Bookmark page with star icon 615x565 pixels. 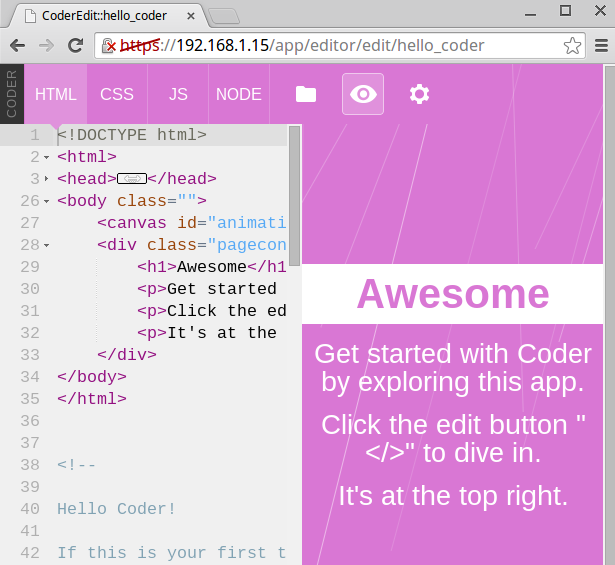tap(572, 46)
